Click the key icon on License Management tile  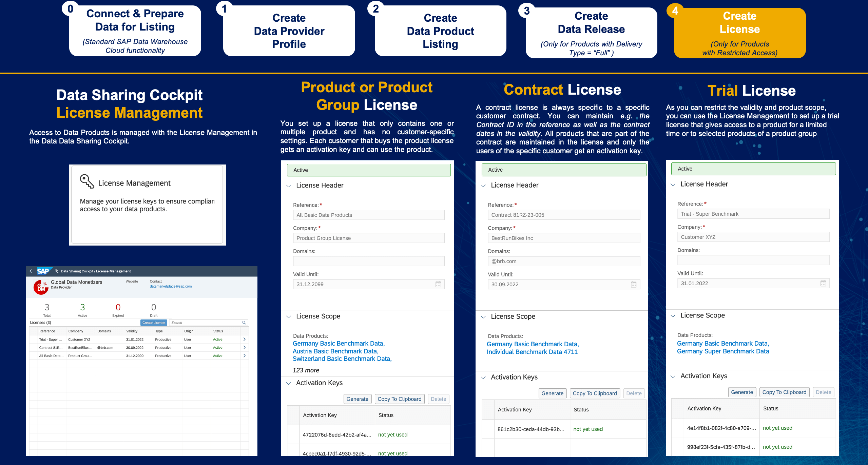[87, 181]
